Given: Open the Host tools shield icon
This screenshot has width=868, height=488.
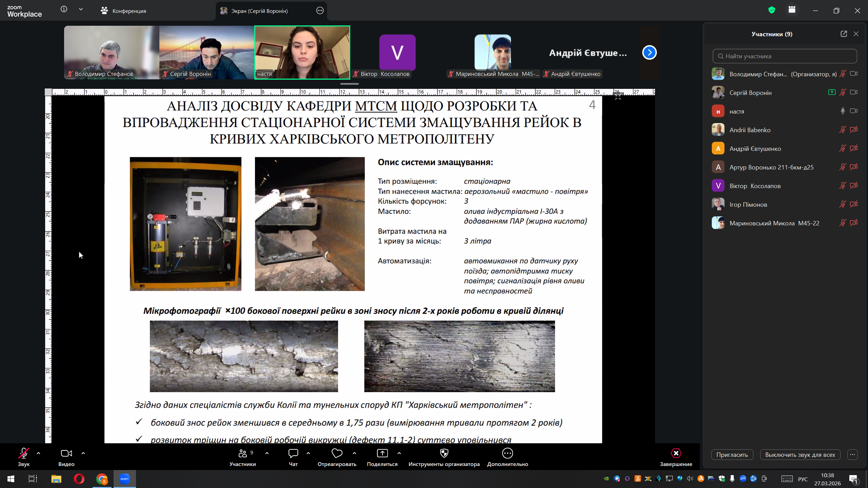Looking at the screenshot, I should point(444,453).
